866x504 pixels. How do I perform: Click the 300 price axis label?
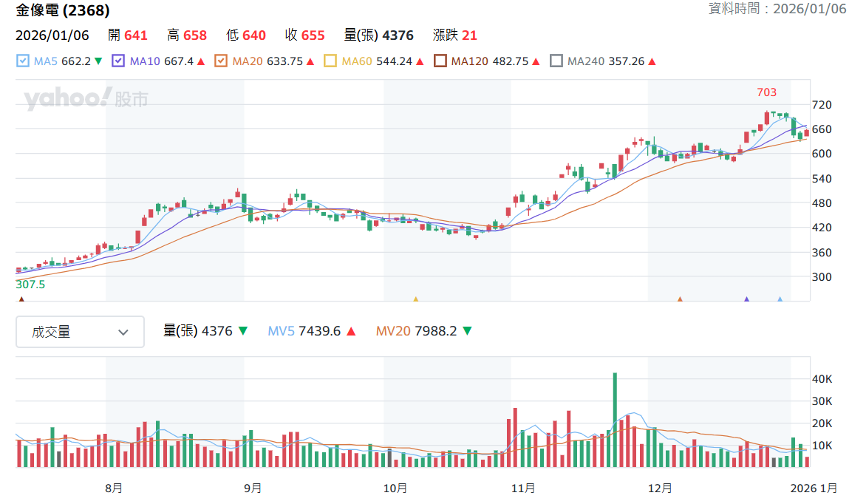coord(822,277)
